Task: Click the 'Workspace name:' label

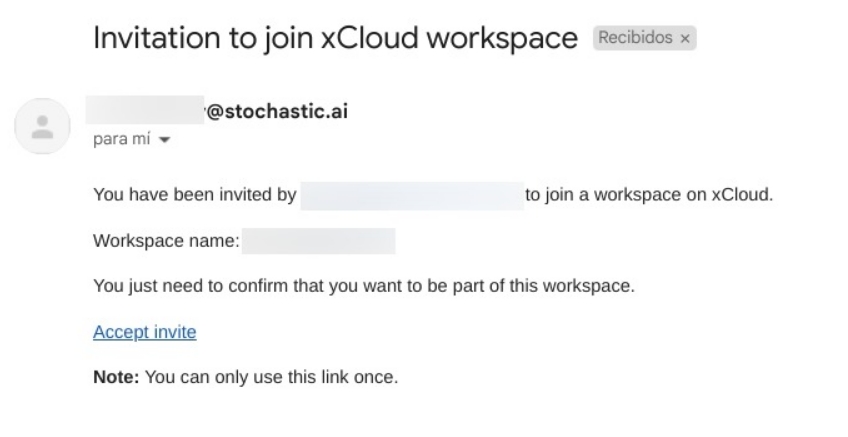Action: pyautogui.click(x=166, y=241)
